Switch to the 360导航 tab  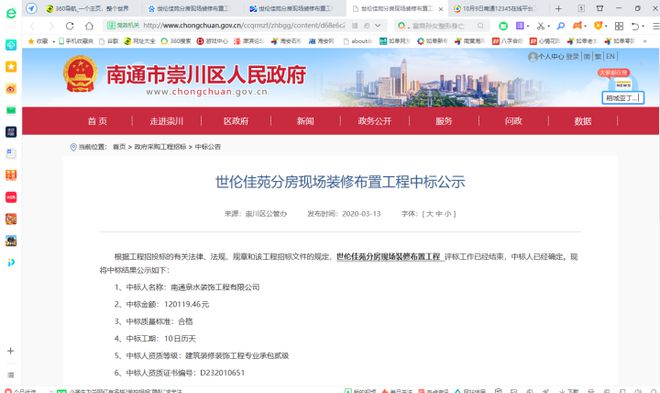88,8
